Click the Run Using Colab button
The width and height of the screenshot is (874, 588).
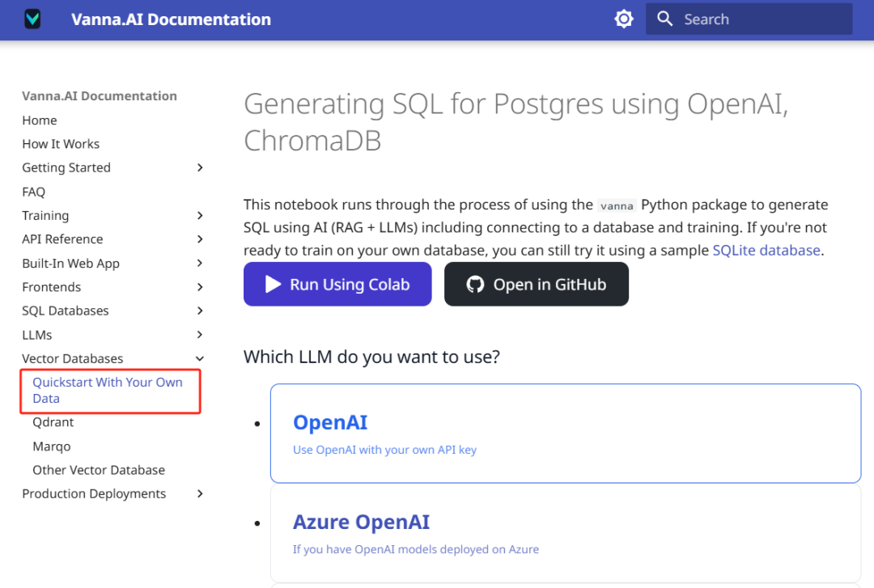337,284
